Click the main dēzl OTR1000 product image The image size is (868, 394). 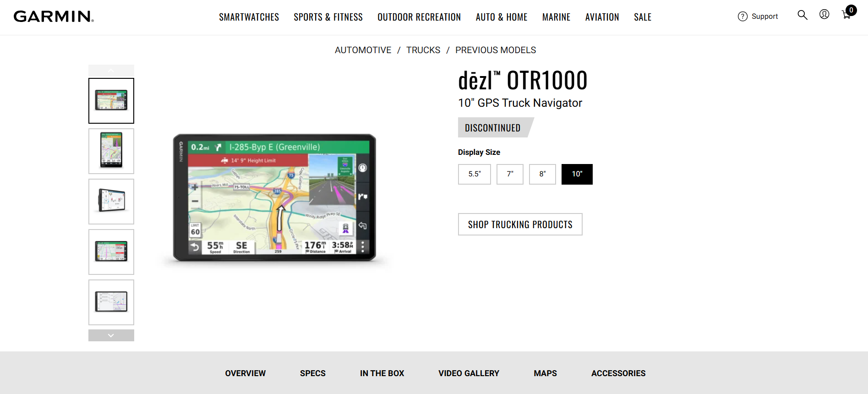(x=274, y=198)
